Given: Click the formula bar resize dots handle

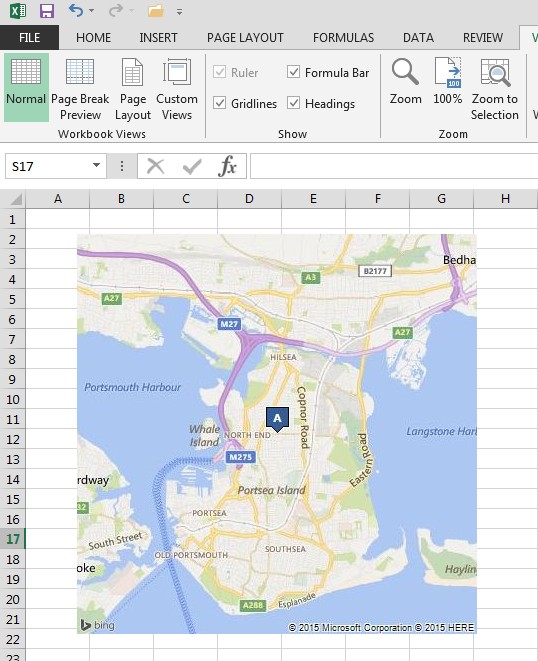Looking at the screenshot, I should click(122, 166).
